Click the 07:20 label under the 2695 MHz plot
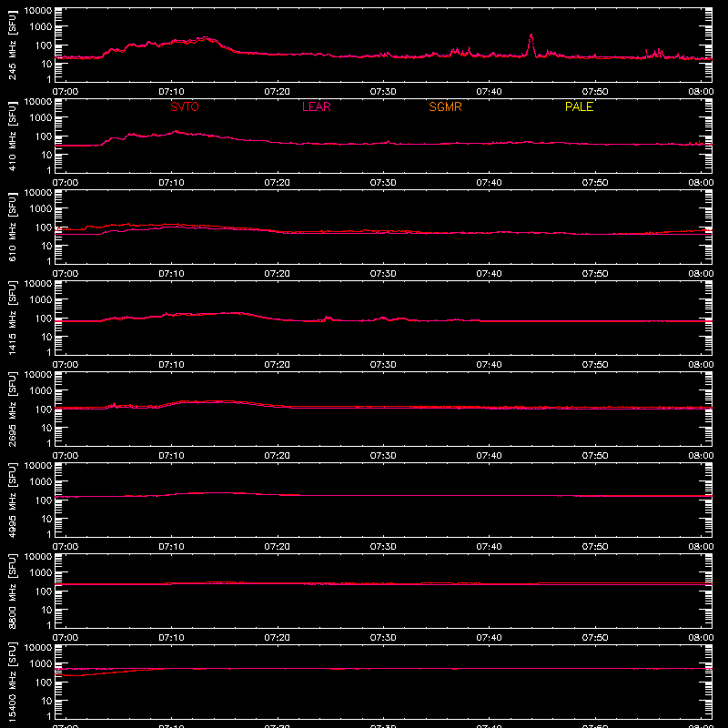Image resolution: width=728 pixels, height=728 pixels. click(278, 456)
